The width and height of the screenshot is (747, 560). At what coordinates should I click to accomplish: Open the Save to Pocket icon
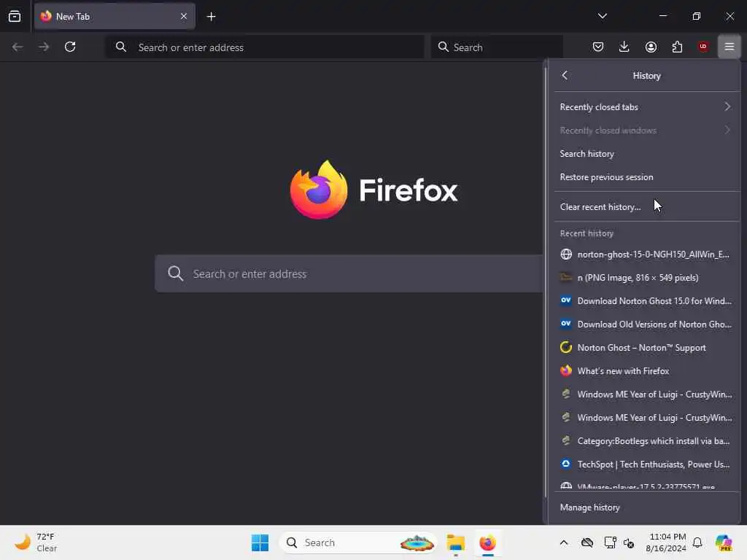pyautogui.click(x=598, y=47)
